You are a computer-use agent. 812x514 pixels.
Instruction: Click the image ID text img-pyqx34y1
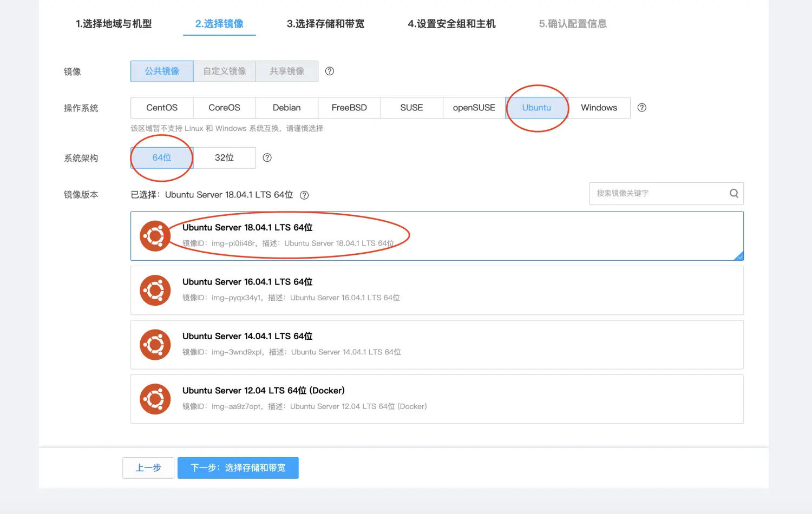click(237, 298)
